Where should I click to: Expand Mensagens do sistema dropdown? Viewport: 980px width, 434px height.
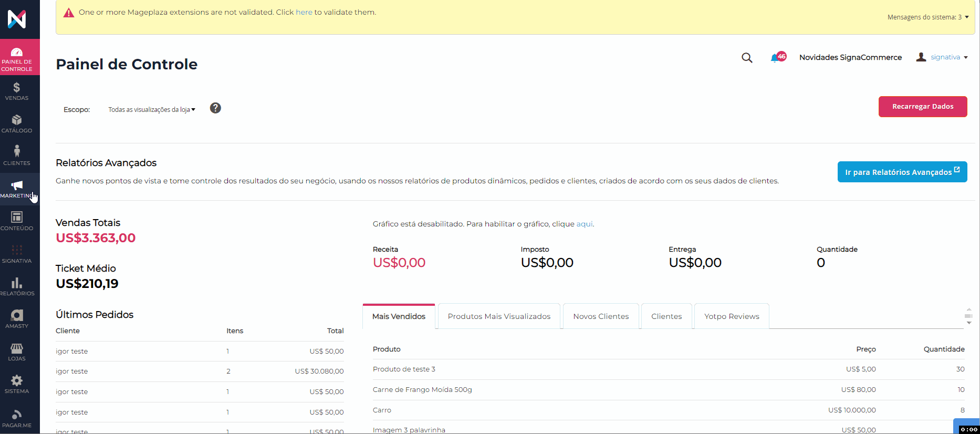927,17
